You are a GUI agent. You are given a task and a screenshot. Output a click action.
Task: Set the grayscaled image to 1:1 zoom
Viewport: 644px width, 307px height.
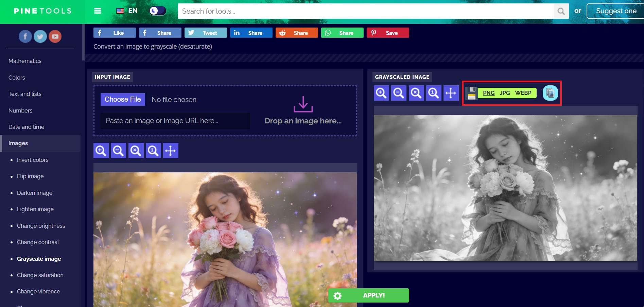point(434,93)
